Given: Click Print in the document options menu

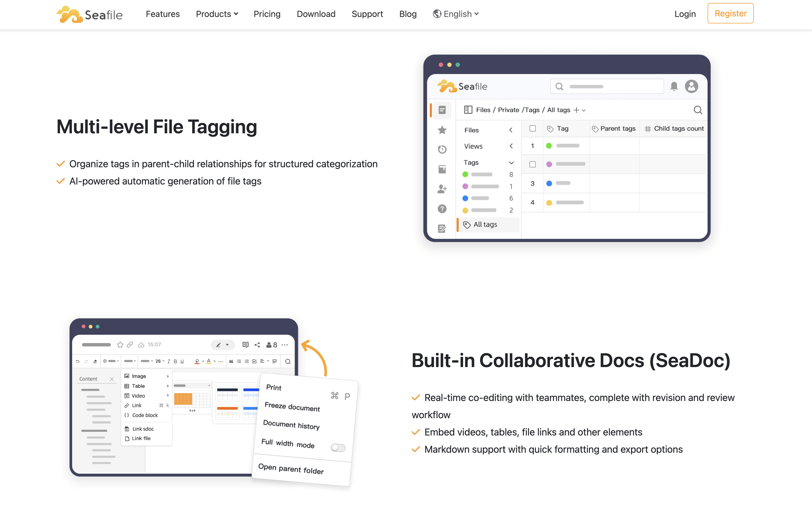Looking at the screenshot, I should pyautogui.click(x=274, y=388).
